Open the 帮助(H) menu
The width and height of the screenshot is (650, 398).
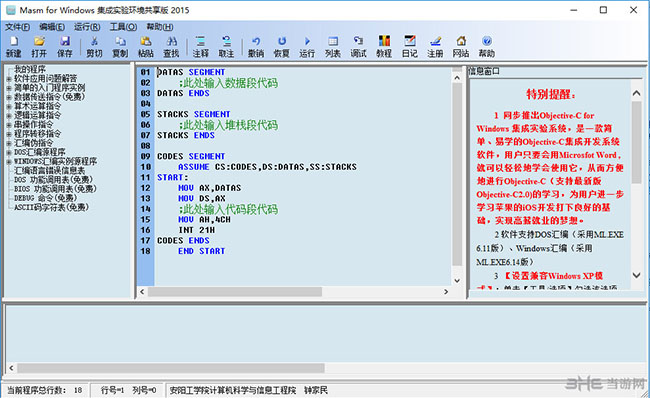pos(160,27)
